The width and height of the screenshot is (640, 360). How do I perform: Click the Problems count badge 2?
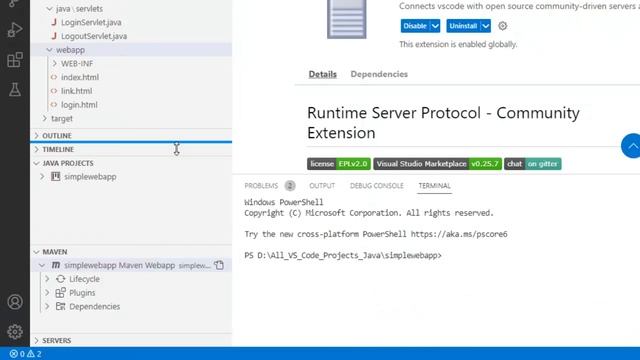click(290, 186)
